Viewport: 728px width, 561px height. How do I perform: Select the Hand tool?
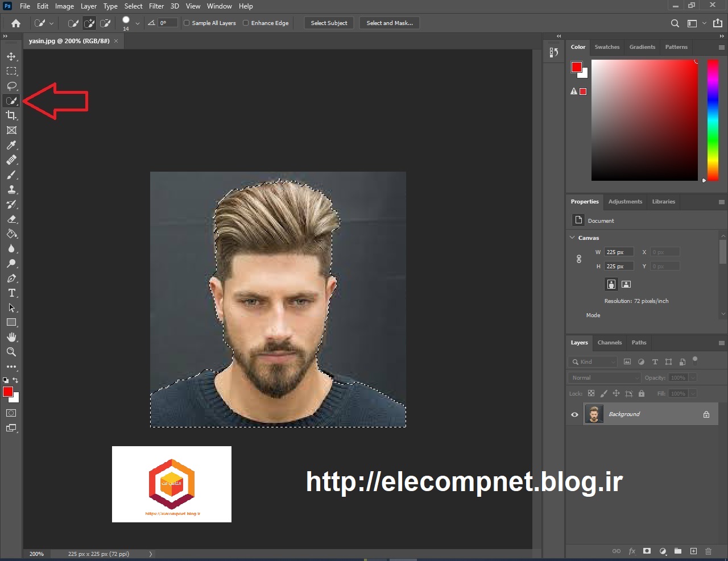(11, 337)
